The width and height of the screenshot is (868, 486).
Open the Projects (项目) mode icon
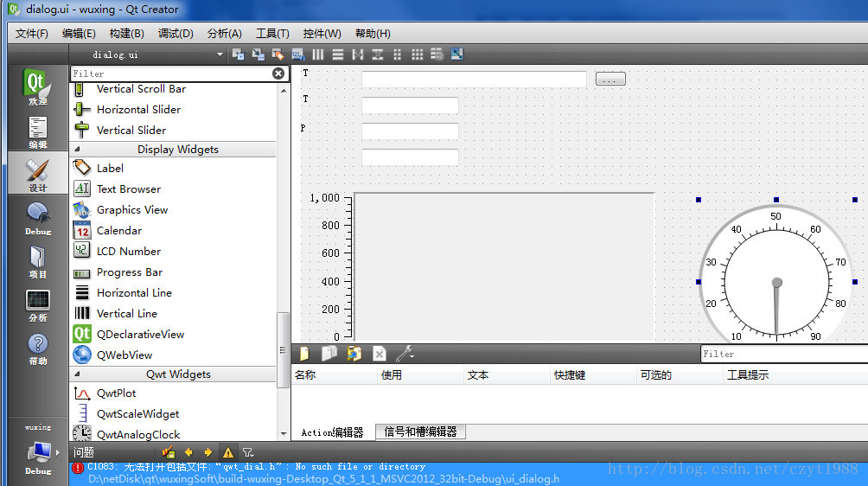pos(38,262)
